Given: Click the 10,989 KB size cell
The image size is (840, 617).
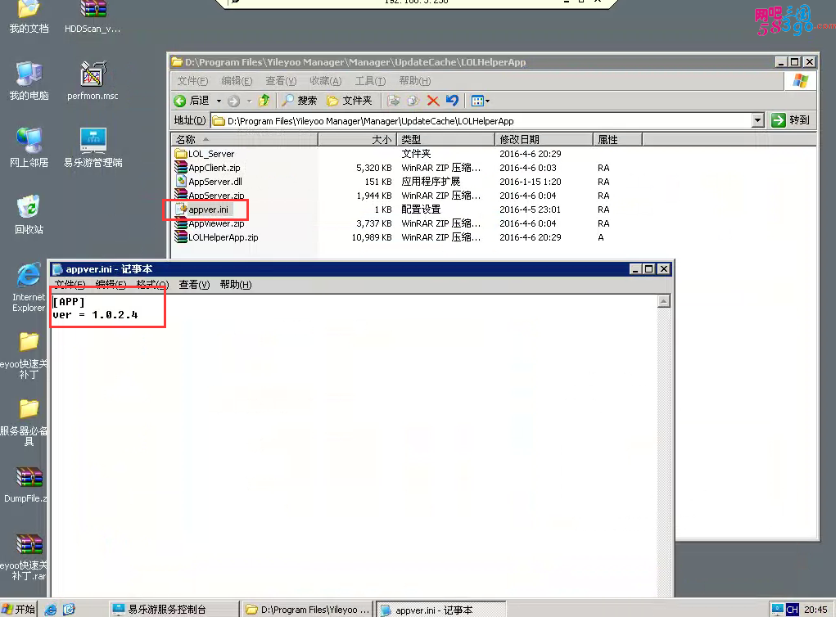Looking at the screenshot, I should click(x=372, y=238).
